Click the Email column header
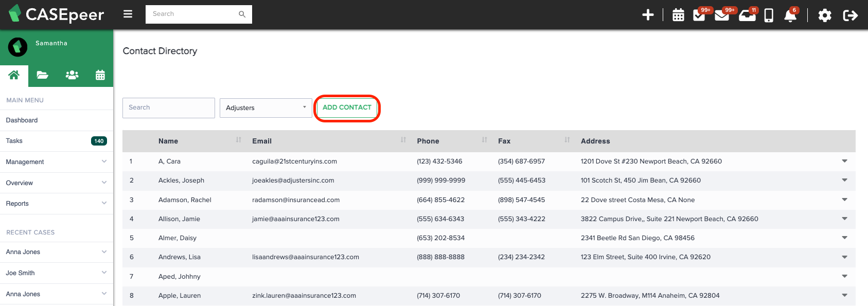The image size is (868, 306). 262,141
